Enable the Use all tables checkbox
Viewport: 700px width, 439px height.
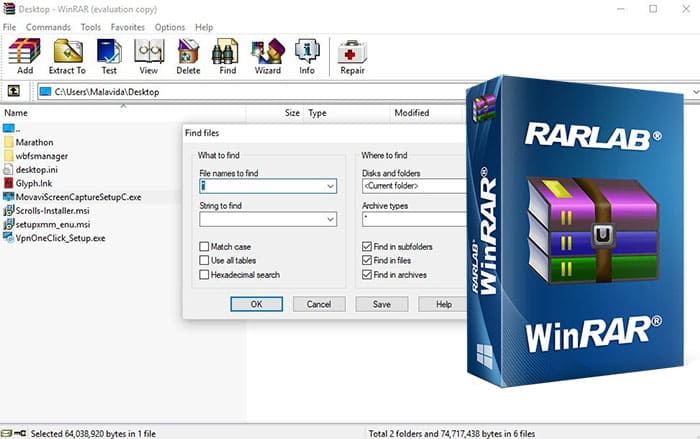(204, 260)
